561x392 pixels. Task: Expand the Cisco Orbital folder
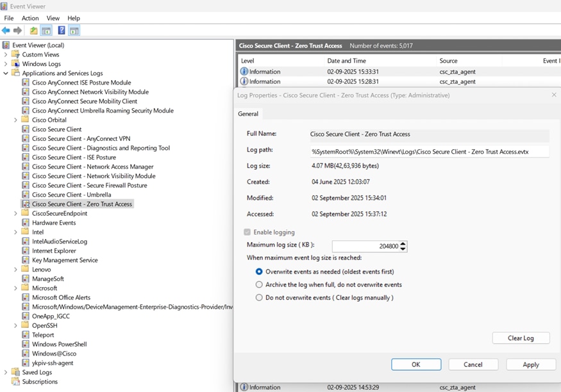(x=15, y=120)
